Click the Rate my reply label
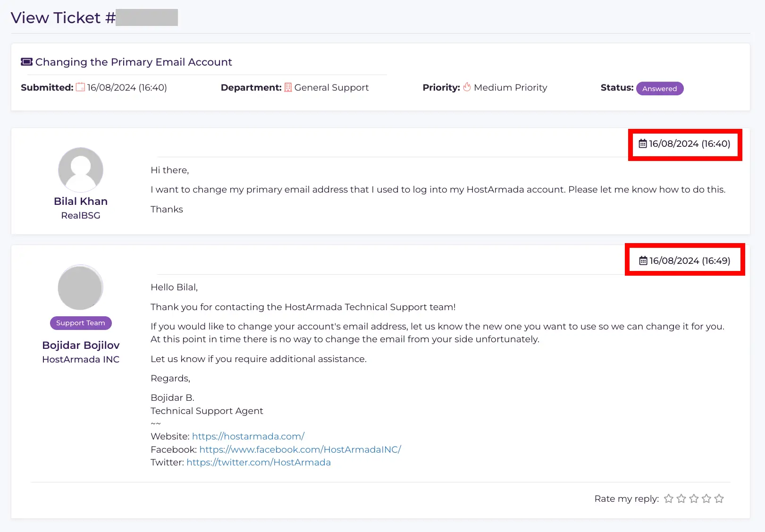 click(627, 498)
